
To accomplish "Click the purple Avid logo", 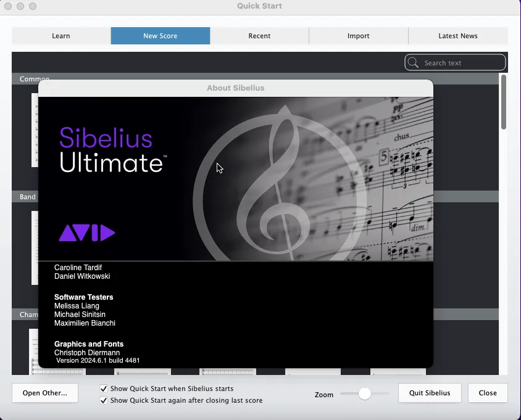I will 87,233.
